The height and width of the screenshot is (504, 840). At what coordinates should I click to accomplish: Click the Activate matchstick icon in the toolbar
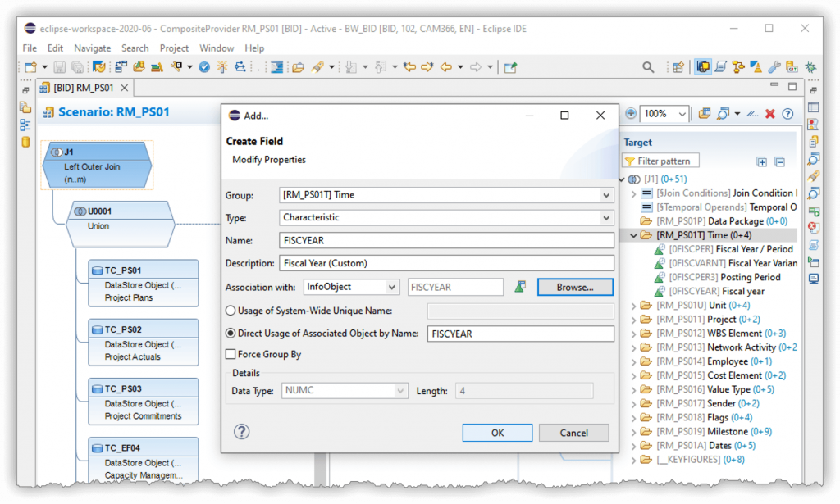[221, 67]
